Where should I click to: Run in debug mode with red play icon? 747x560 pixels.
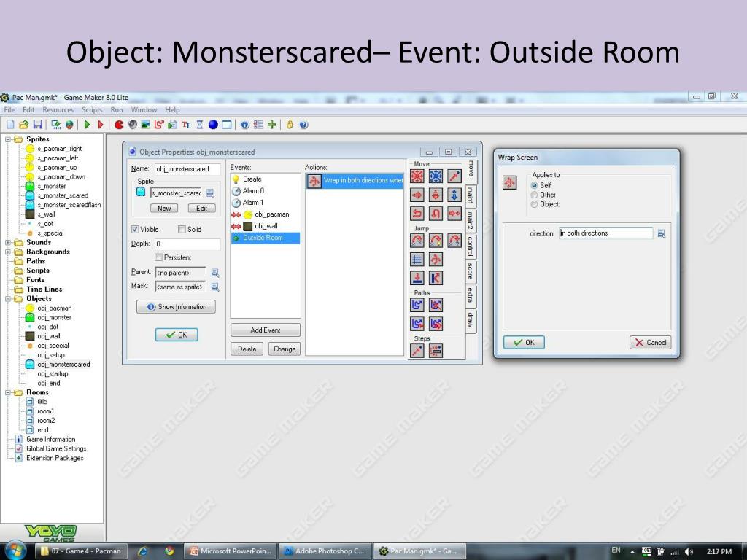pos(101,125)
